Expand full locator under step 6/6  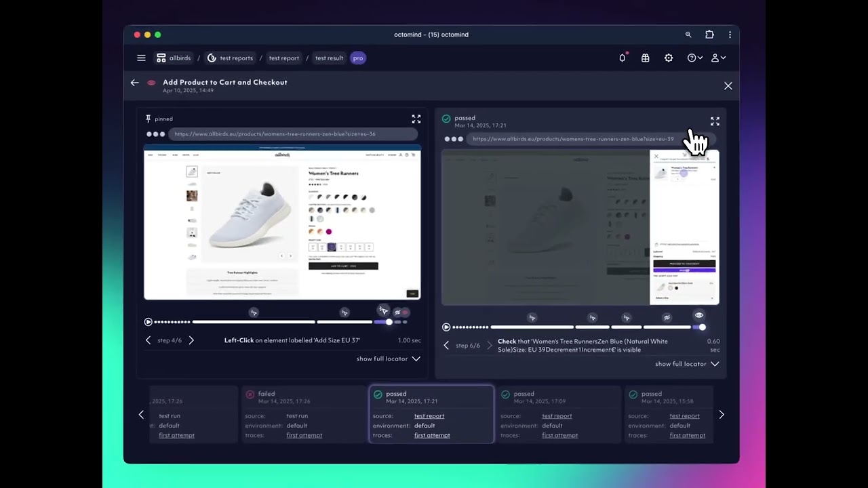point(687,364)
